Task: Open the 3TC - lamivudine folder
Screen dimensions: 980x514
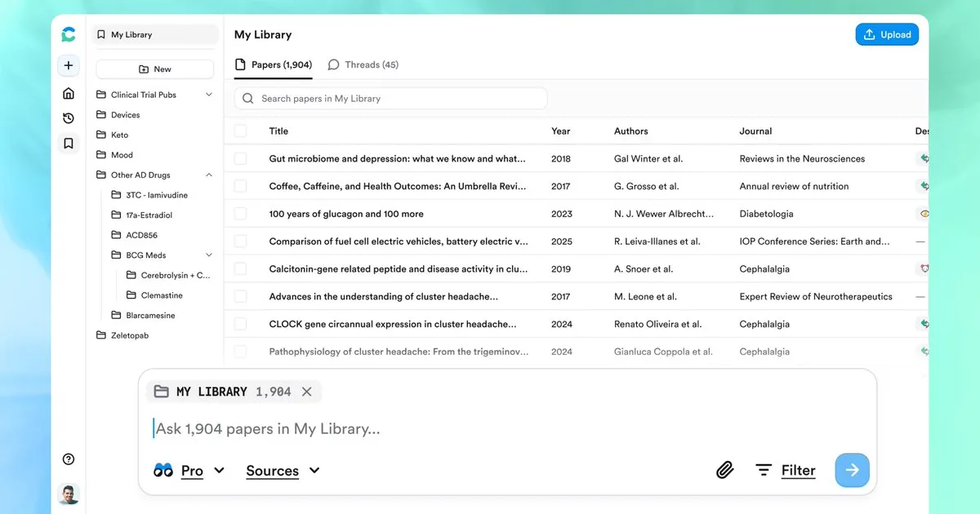Action: 157,195
